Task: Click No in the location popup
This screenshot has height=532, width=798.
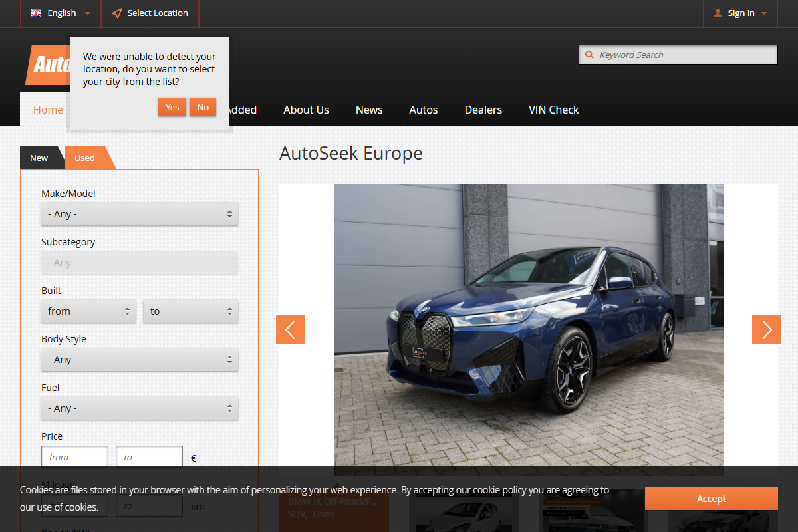Action: 203,107
